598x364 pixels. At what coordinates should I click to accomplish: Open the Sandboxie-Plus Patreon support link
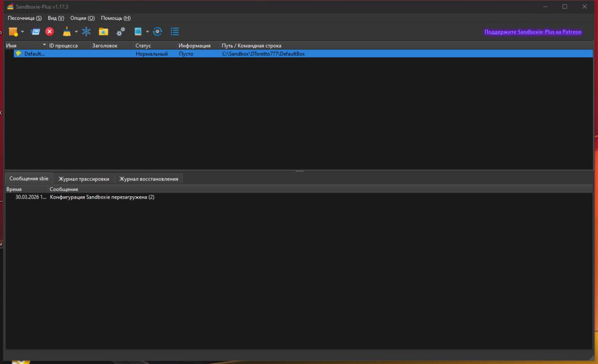pyautogui.click(x=533, y=32)
